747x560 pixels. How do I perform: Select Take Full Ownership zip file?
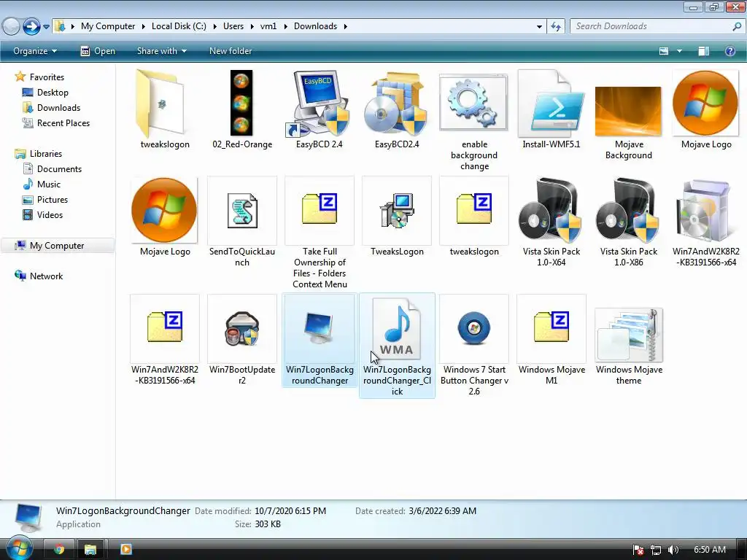point(320,209)
